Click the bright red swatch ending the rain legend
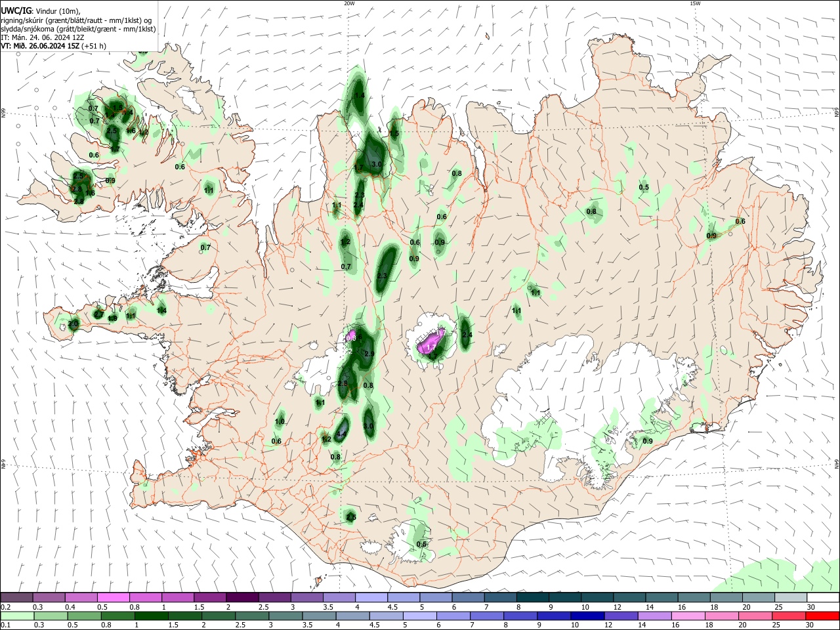Image resolution: width=840 pixels, height=630 pixels. pos(823,616)
